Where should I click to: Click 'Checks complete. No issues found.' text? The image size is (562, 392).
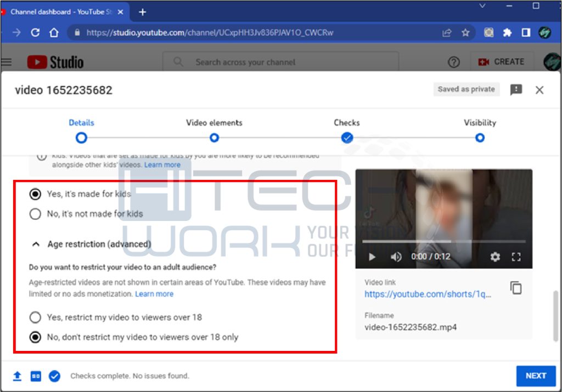(x=130, y=376)
